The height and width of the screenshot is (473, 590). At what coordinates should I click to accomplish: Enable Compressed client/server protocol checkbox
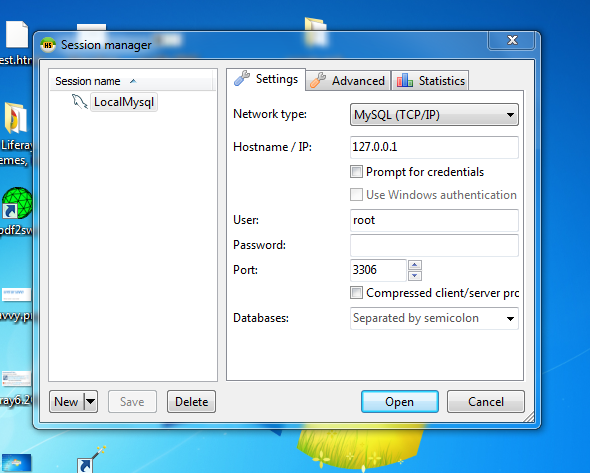(x=356, y=292)
